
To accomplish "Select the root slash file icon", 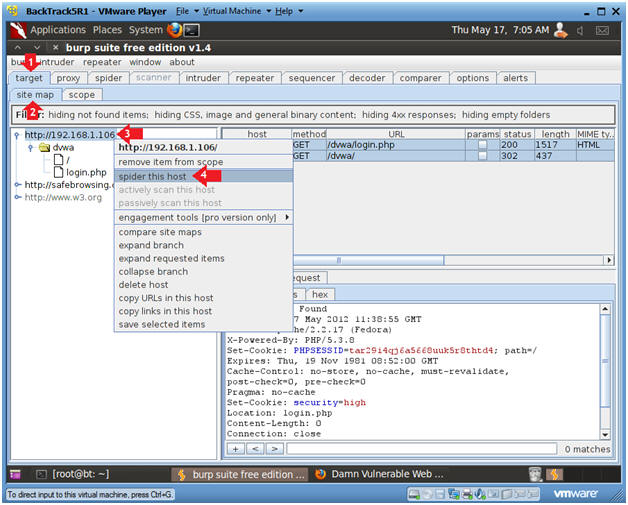I will coord(58,160).
